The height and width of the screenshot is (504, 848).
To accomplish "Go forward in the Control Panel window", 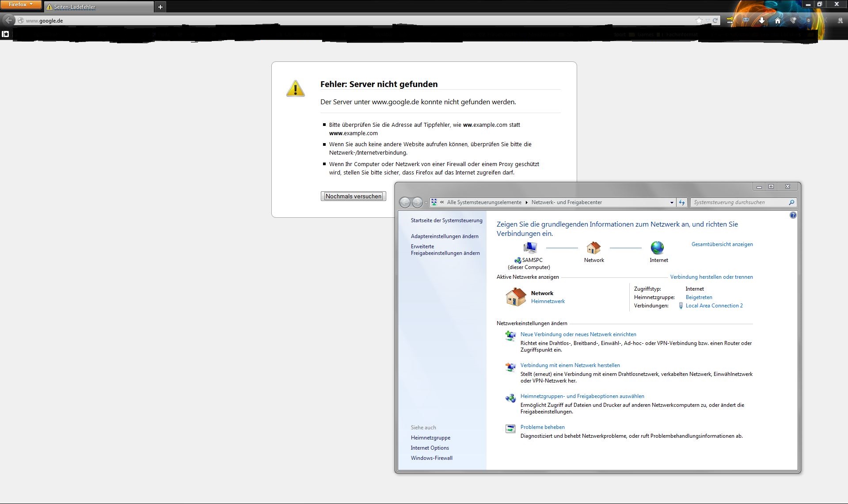I will (417, 202).
